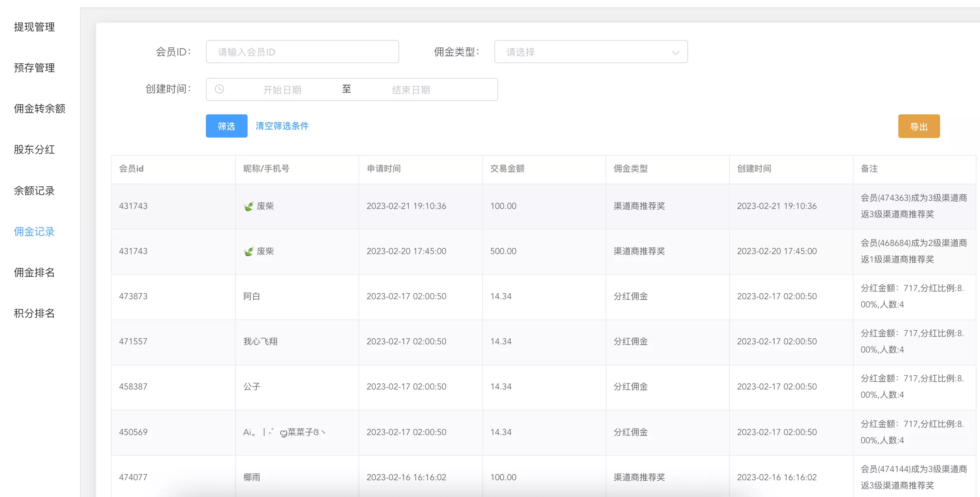The width and height of the screenshot is (980, 497).
Task: Open 股东分红 sidebar item
Action: (34, 150)
